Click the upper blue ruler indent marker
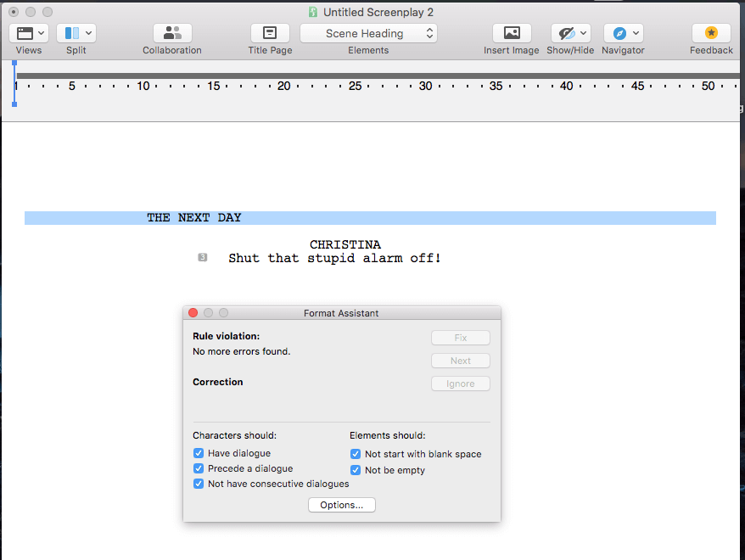 14,63
